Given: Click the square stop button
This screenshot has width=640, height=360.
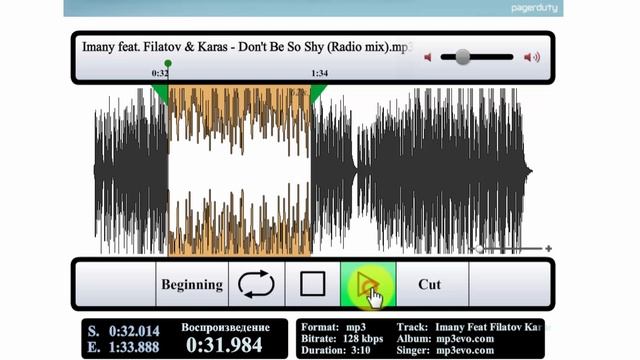Looking at the screenshot, I should (313, 284).
